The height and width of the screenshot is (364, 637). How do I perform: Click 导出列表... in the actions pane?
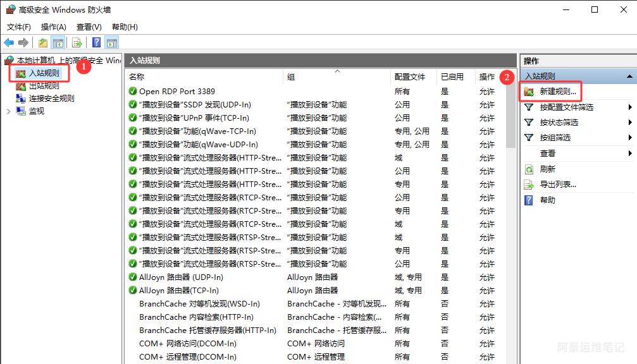(557, 185)
